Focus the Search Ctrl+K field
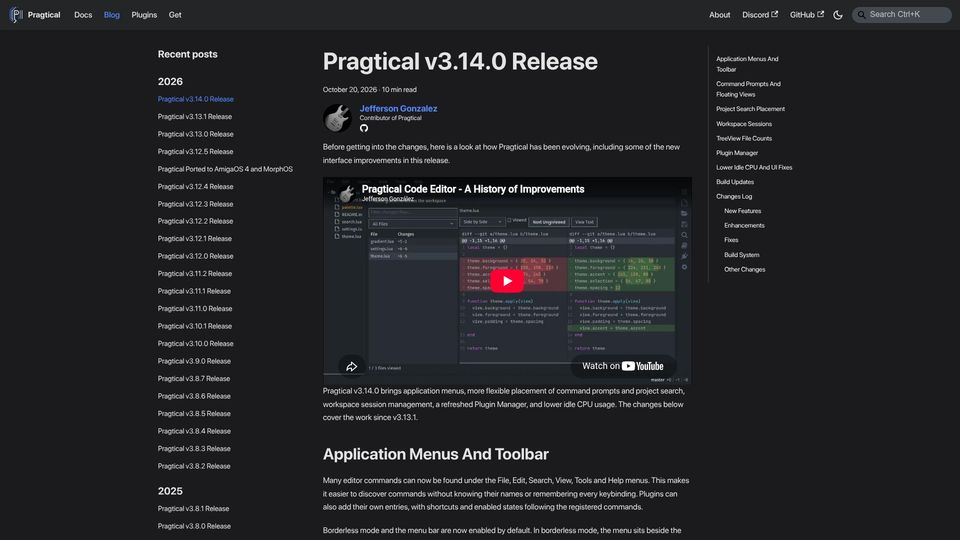 tap(901, 15)
